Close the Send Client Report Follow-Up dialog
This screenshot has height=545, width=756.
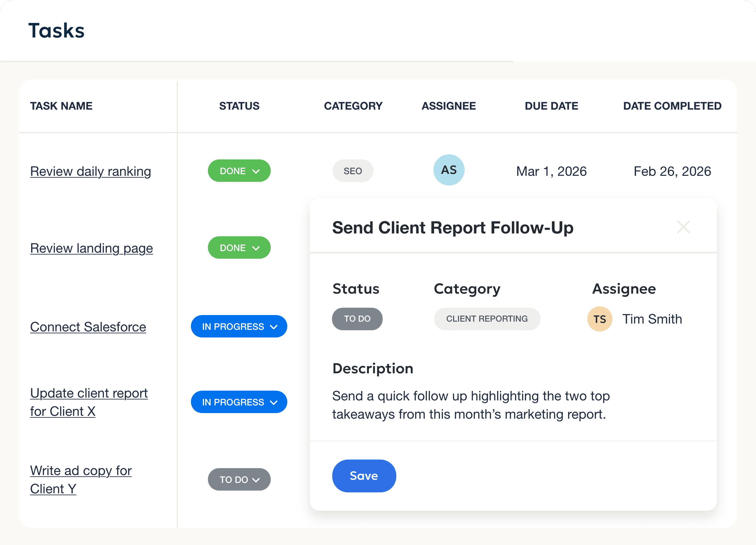(683, 227)
